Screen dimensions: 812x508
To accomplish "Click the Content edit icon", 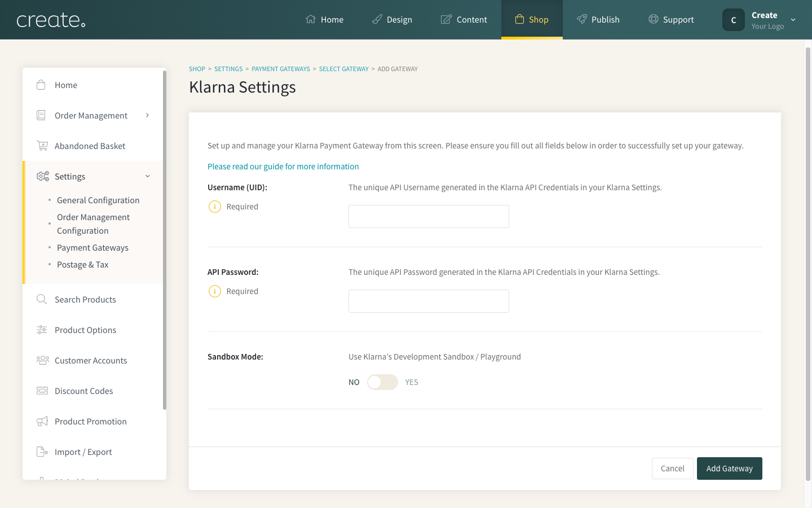I will coord(446,19).
